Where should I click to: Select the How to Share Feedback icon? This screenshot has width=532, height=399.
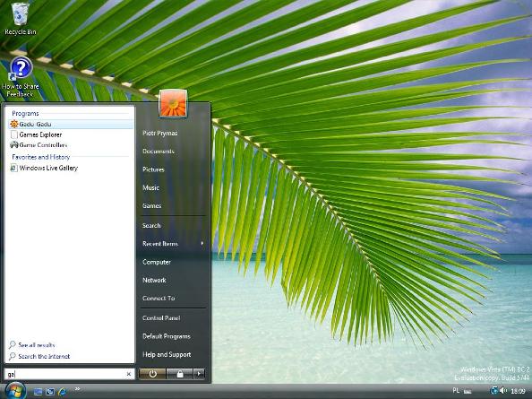[x=21, y=77]
